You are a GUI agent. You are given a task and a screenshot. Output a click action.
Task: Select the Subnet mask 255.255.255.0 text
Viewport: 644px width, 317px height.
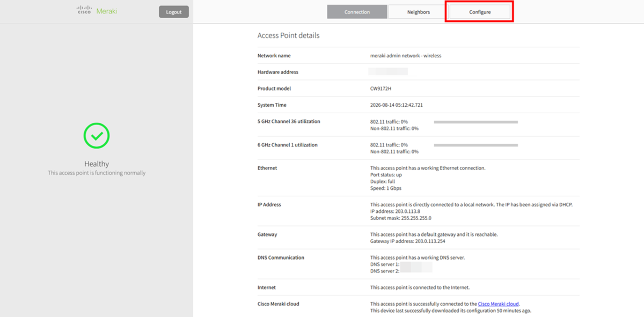pos(401,218)
